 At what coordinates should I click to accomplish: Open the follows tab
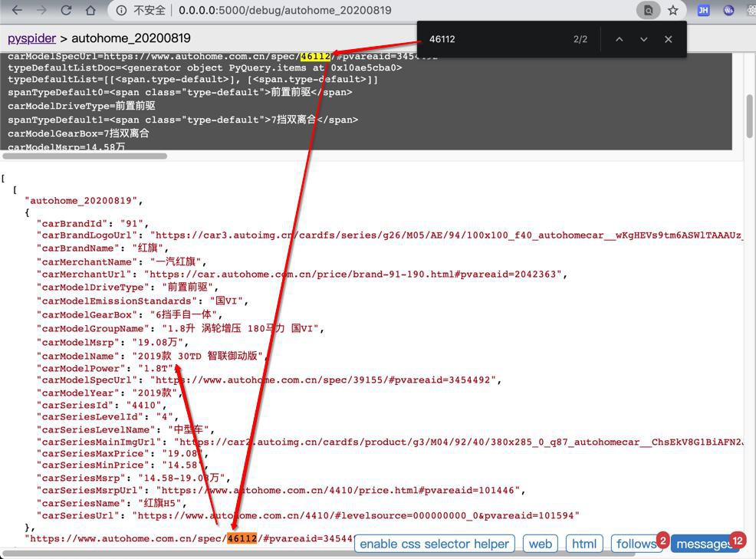pos(636,544)
